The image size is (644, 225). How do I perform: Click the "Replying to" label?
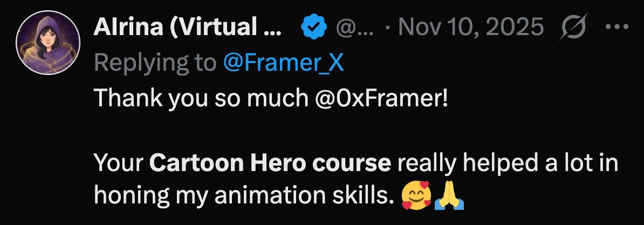point(155,63)
